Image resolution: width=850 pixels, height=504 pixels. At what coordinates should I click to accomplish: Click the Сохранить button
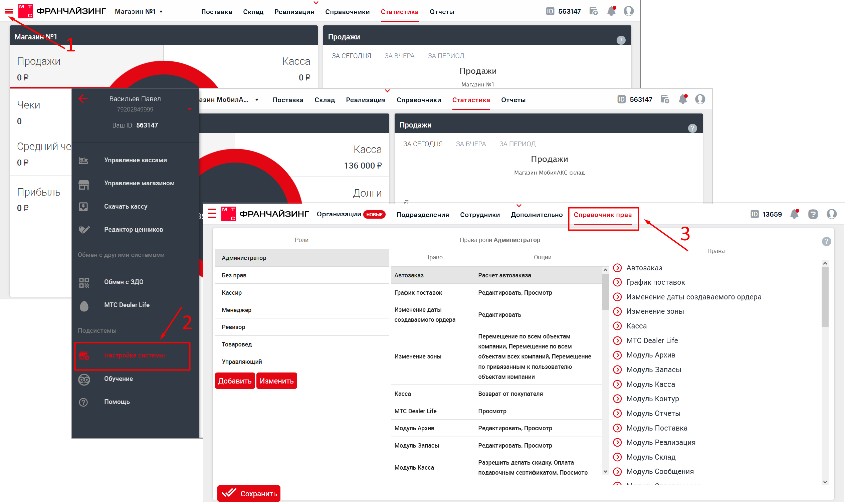pyautogui.click(x=249, y=493)
